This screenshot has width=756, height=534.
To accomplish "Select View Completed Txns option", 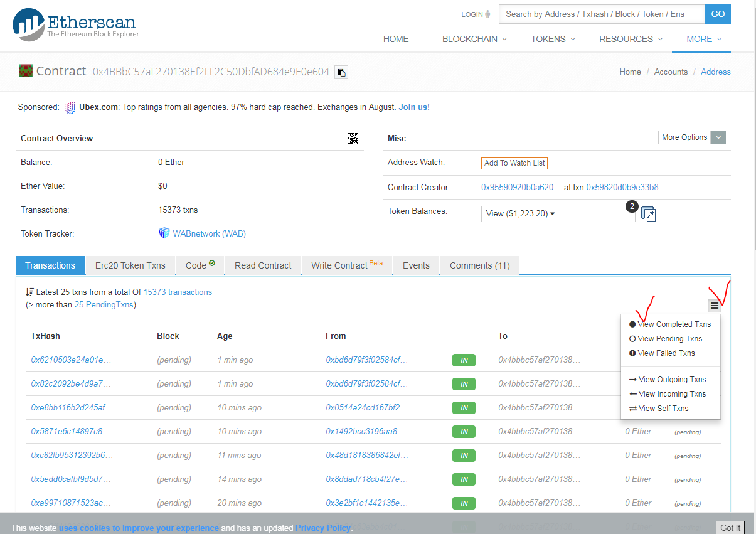I will 670,324.
